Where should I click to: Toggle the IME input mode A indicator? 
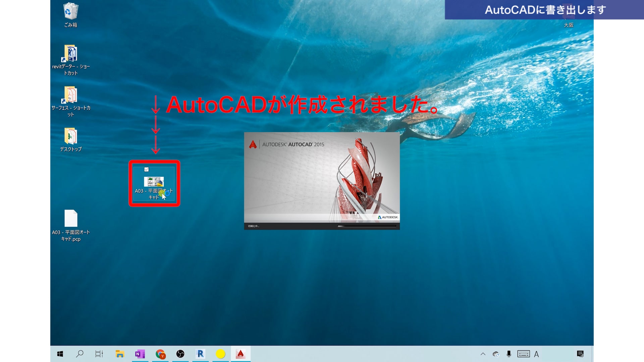tap(536, 354)
